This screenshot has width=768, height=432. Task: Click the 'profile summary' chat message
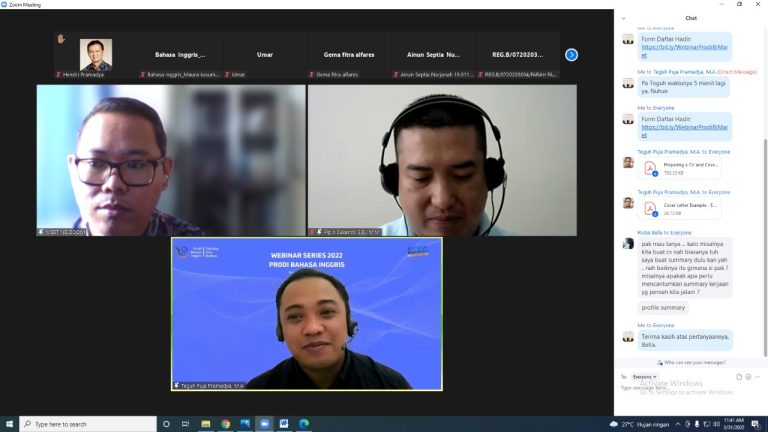click(663, 308)
